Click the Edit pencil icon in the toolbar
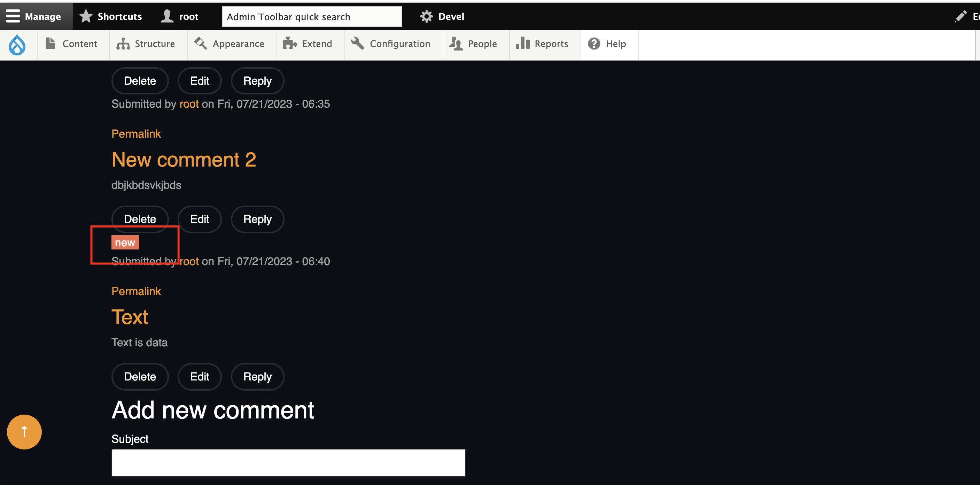 (x=960, y=16)
